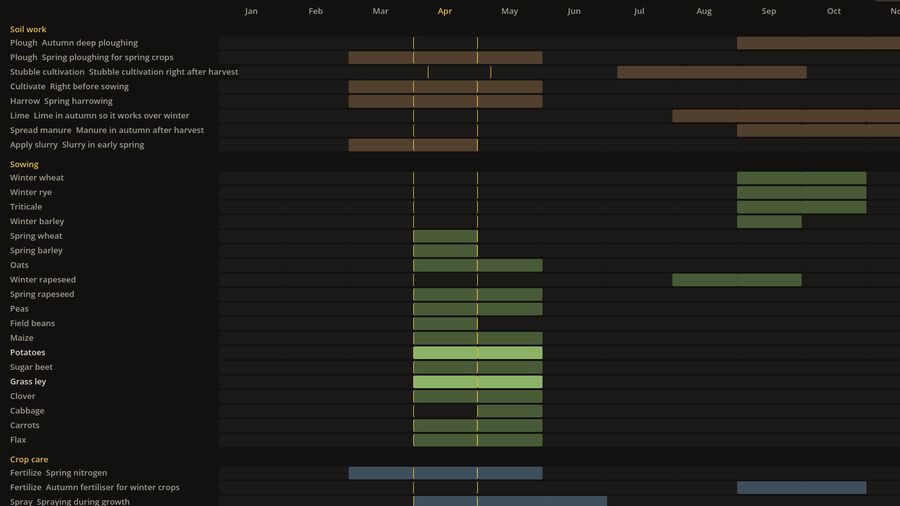Image resolution: width=900 pixels, height=506 pixels.
Task: Select Stubble cultivation right after harvest row
Action: click(124, 72)
